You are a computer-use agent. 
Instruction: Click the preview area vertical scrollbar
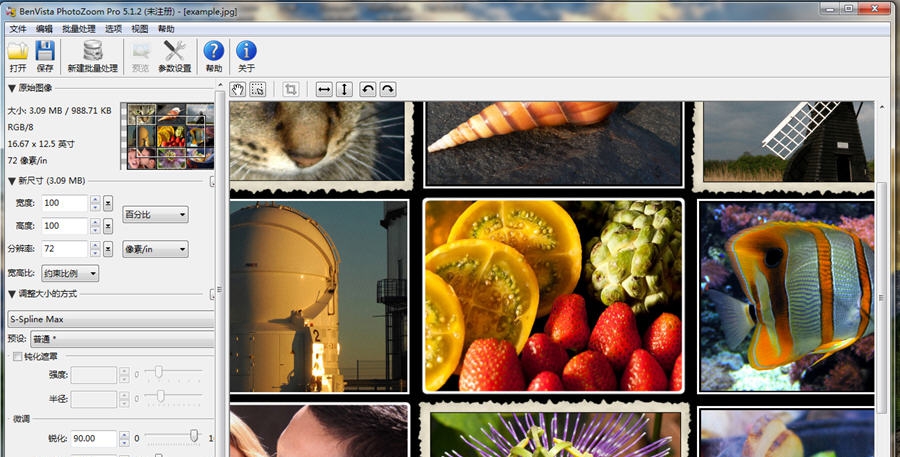click(882, 297)
